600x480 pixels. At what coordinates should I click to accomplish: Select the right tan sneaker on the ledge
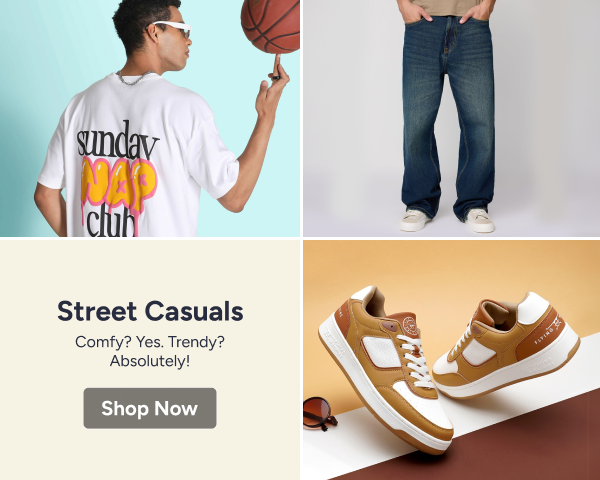pos(507,344)
